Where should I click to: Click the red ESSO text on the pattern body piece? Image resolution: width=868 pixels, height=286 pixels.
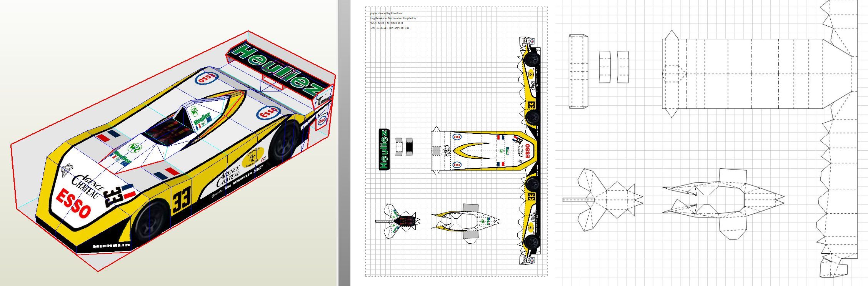[x=527, y=151]
